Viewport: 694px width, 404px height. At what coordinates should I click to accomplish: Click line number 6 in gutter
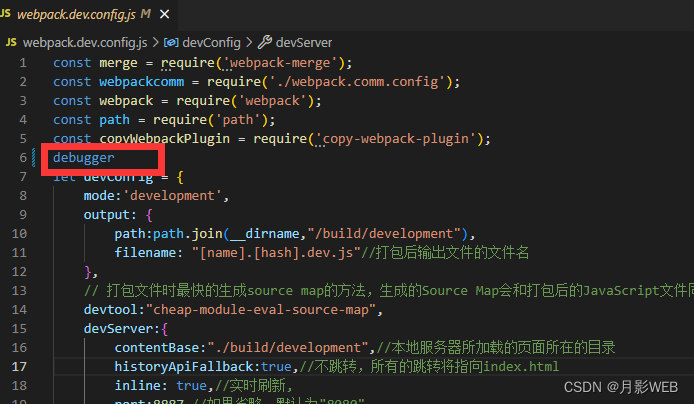click(x=23, y=158)
